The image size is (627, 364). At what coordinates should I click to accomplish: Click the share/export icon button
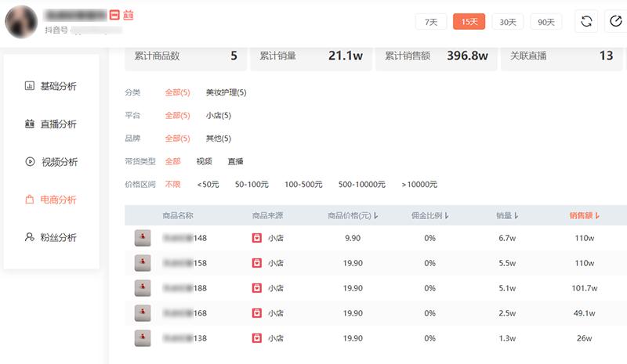(x=616, y=22)
